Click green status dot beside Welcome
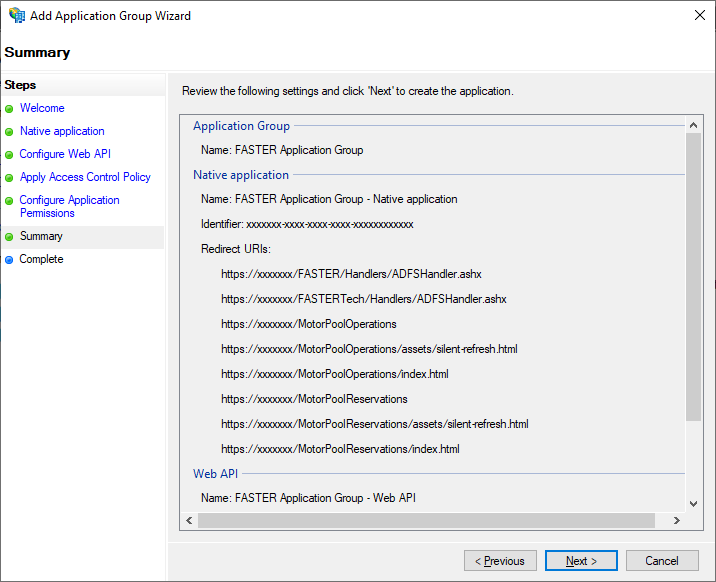The image size is (716, 582). click(x=9, y=109)
